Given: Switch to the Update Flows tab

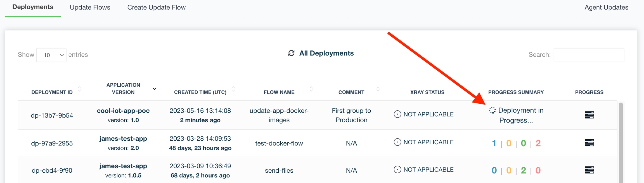Looking at the screenshot, I should (x=90, y=8).
